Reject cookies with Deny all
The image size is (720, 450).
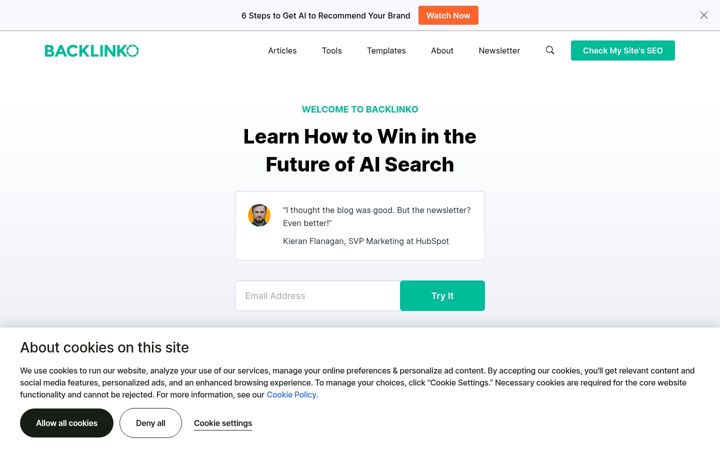151,423
